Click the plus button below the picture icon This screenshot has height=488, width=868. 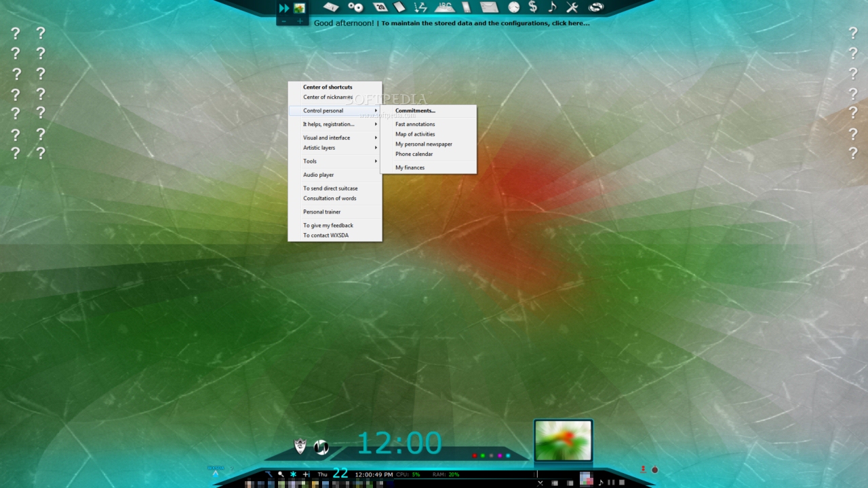tap(300, 22)
